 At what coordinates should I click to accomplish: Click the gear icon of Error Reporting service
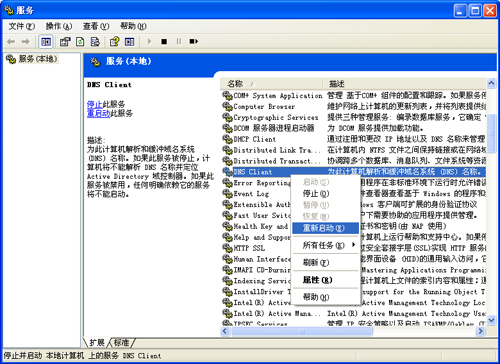227,183
